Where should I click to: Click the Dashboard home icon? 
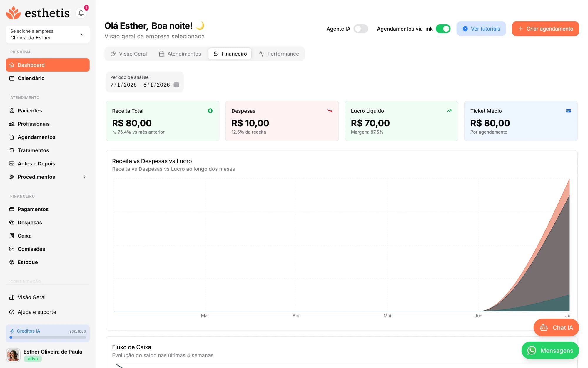click(12, 65)
